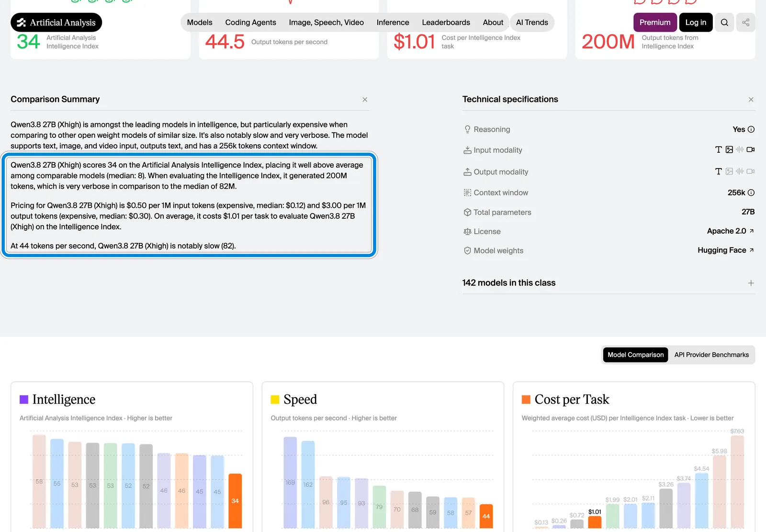This screenshot has height=532, width=766.
Task: Click the scales icon beside License
Action: (x=467, y=231)
